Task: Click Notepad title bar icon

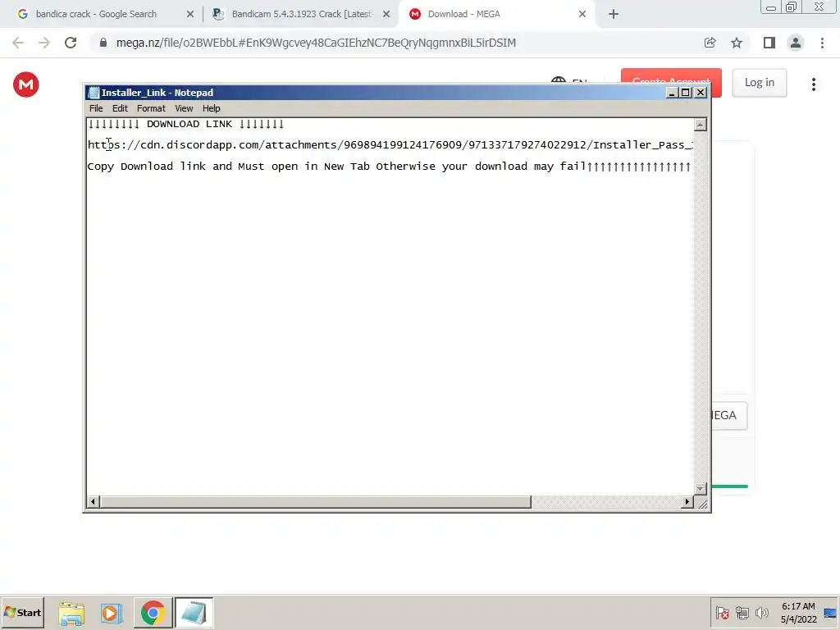Action: (94, 93)
